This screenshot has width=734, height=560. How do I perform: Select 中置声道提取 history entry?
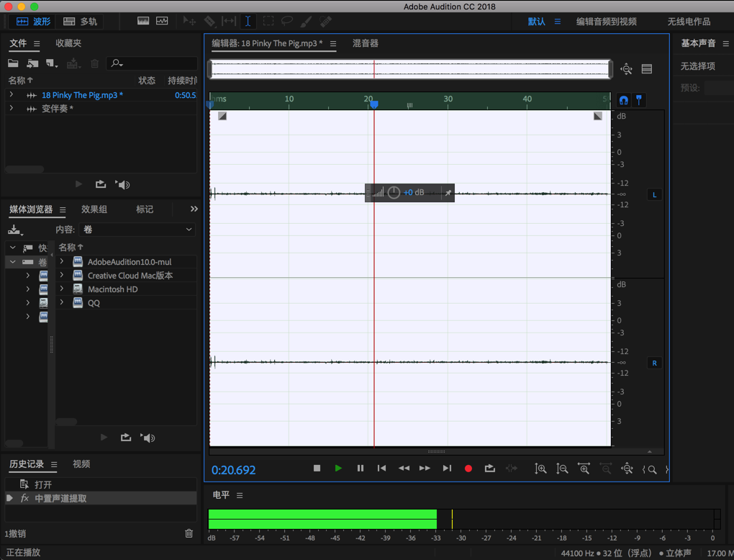[x=101, y=498]
